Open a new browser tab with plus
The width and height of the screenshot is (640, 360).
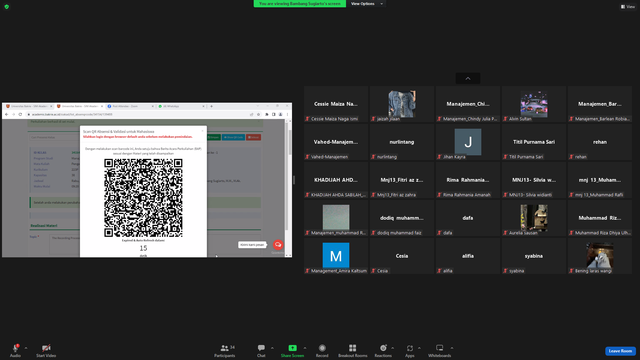click(211, 106)
